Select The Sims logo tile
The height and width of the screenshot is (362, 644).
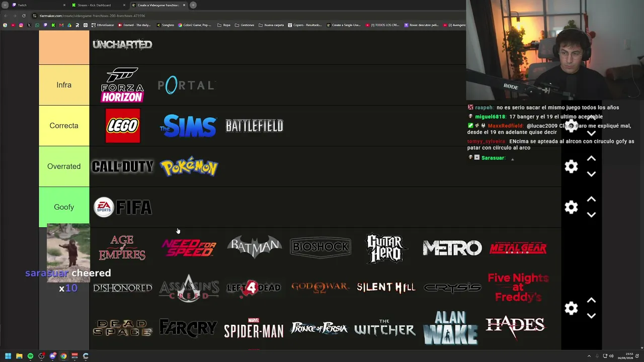click(x=188, y=126)
